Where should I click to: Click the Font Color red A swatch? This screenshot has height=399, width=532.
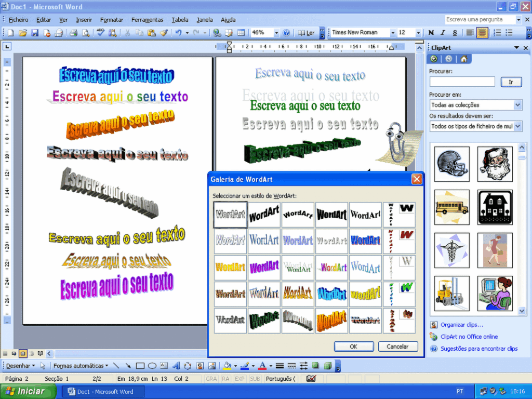click(x=262, y=366)
